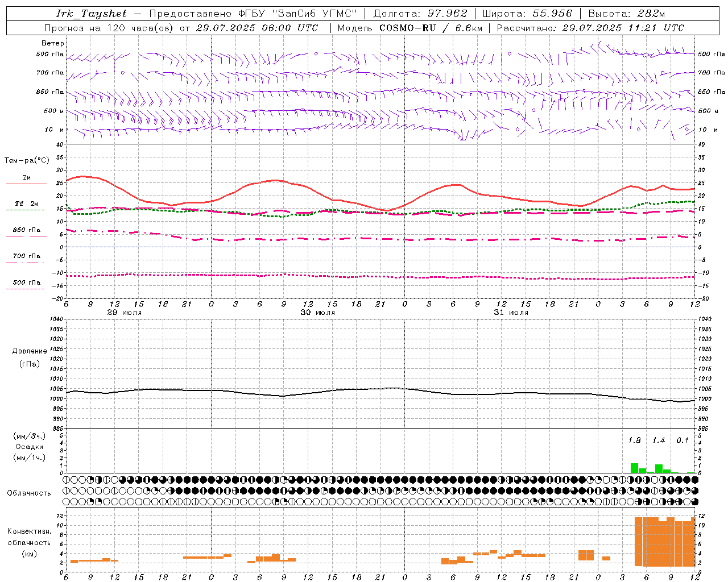This screenshot has width=728, height=582.
Task: Click the 'Конвективн.' convective cloud label
Action: [x=29, y=531]
